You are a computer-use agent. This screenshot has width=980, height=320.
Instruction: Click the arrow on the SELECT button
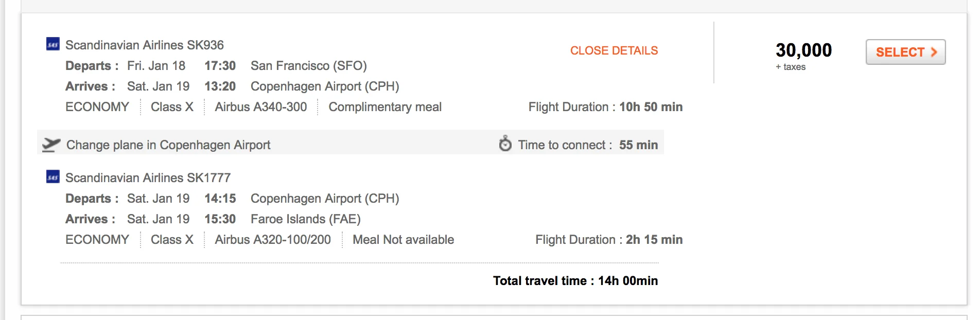coord(934,52)
